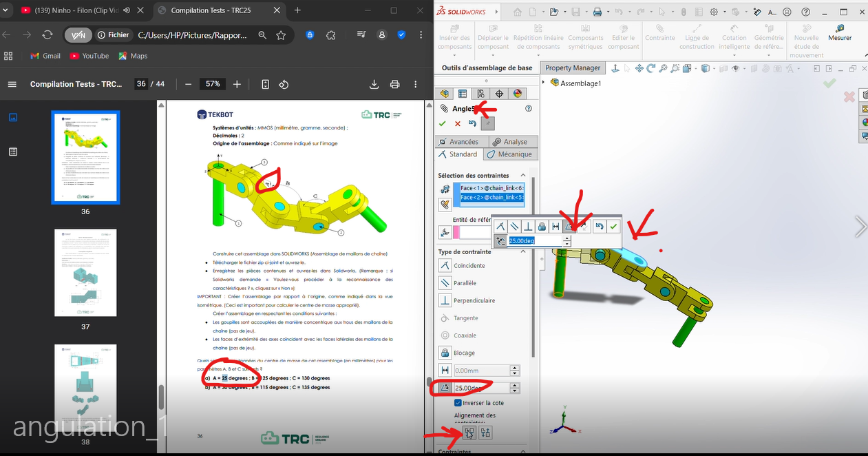
Task: Select the Standard mates tab
Action: click(x=459, y=154)
